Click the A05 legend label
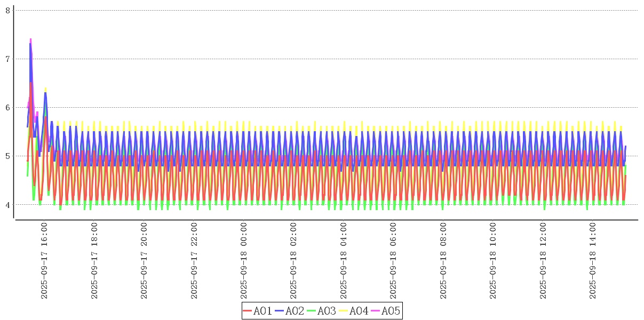The width and height of the screenshot is (644, 320). (x=391, y=311)
